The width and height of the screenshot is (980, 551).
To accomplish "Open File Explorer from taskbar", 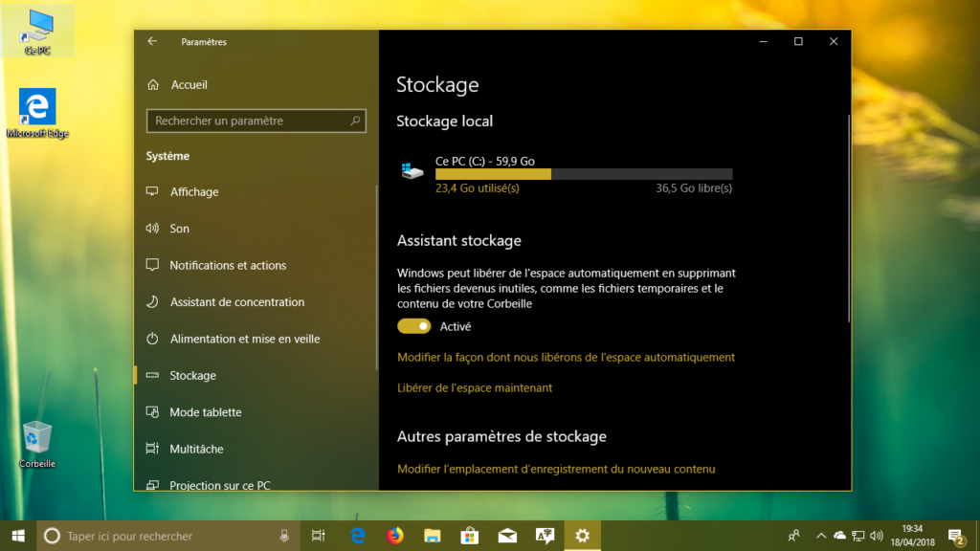I will tap(432, 536).
